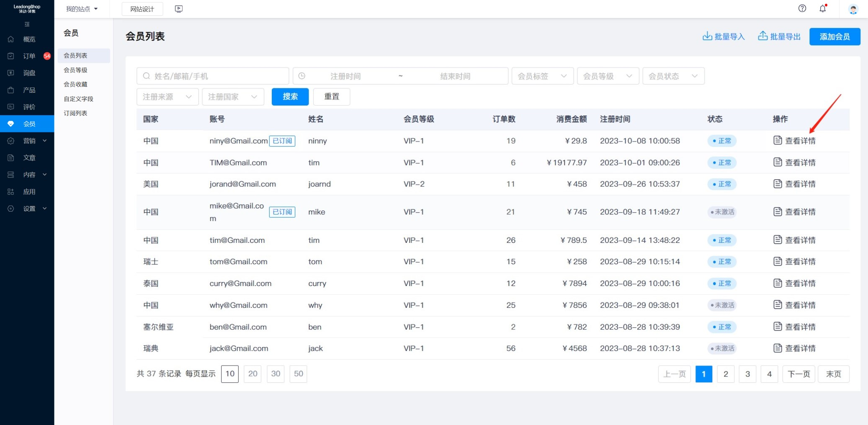Expand the 注册来源 dropdown
The height and width of the screenshot is (425, 868).
click(167, 97)
